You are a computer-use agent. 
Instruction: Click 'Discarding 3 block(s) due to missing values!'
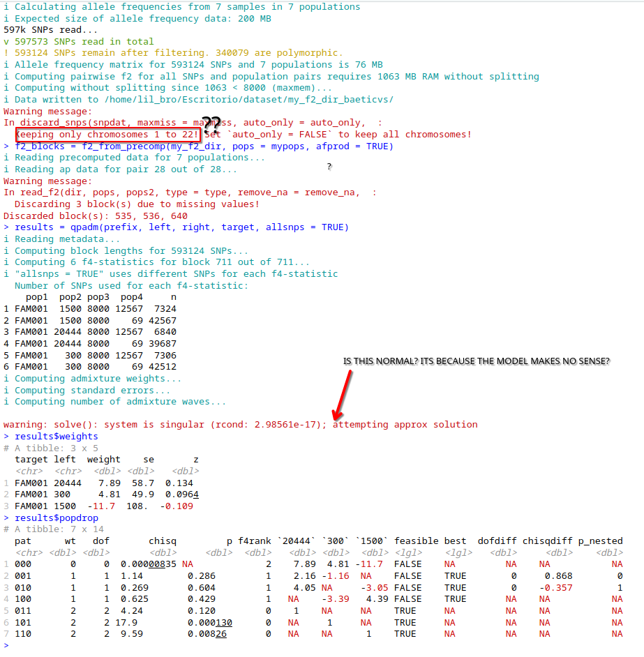(x=137, y=204)
